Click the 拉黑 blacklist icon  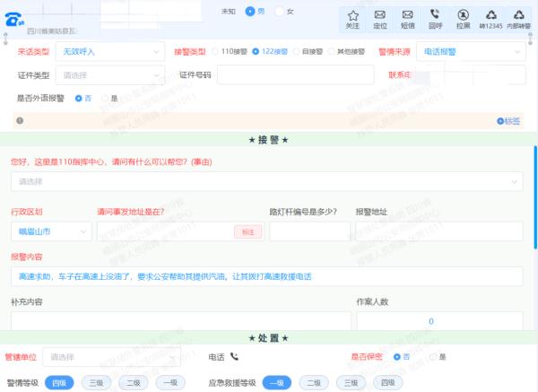463,15
